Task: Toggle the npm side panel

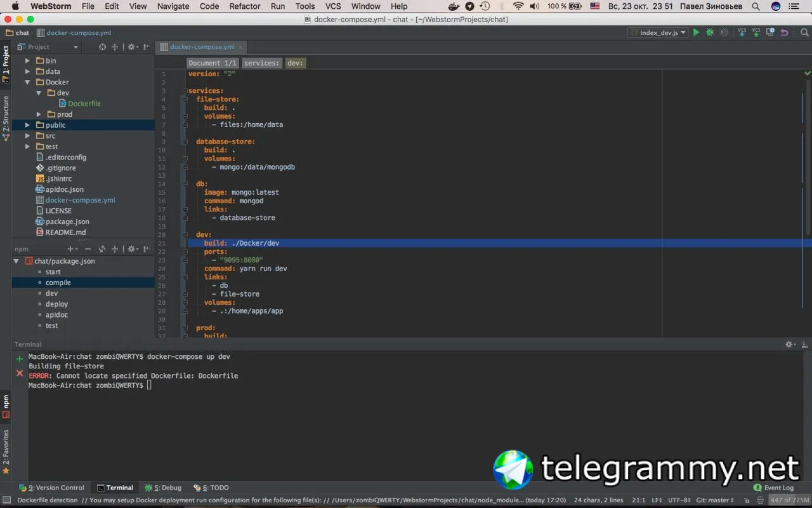Action: point(6,406)
